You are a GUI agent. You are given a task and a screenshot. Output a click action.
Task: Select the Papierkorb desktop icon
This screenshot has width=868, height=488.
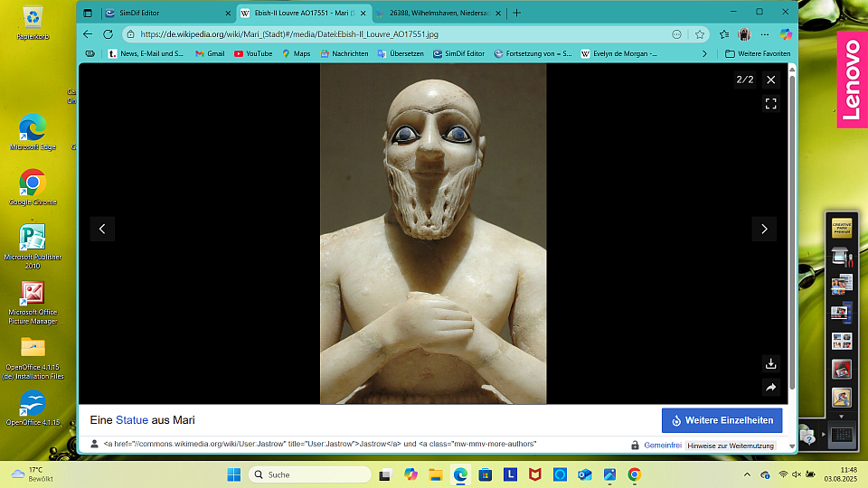click(33, 23)
